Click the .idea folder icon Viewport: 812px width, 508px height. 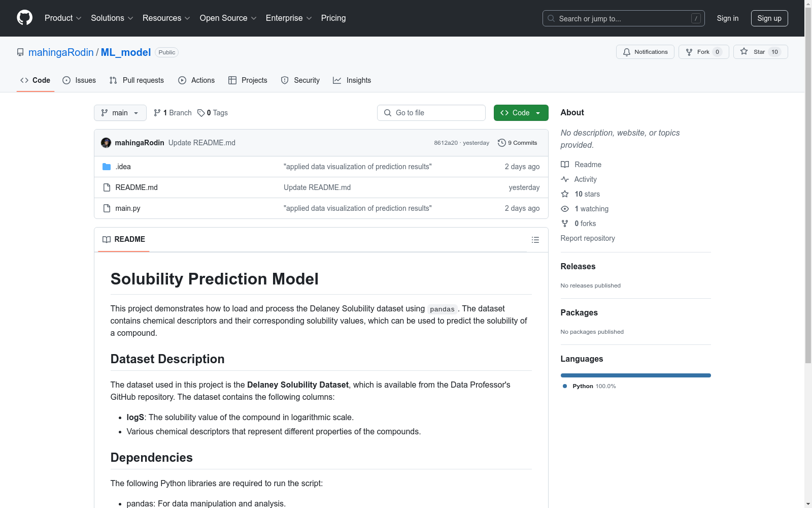point(107,167)
